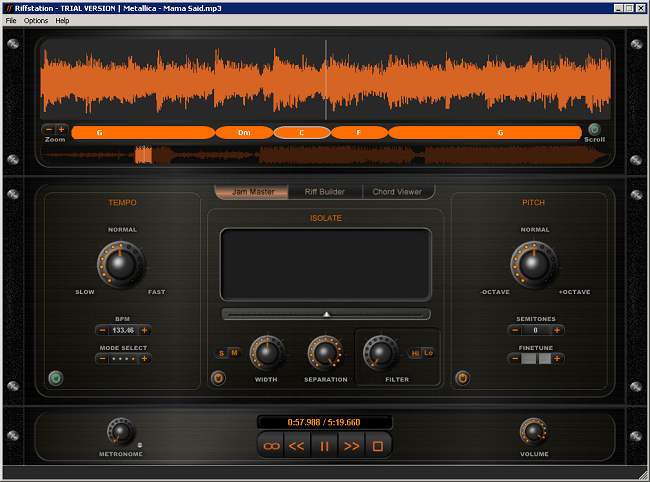Screen dimensions: 650x482
Task: Select the Hi filter button
Action: (416, 352)
